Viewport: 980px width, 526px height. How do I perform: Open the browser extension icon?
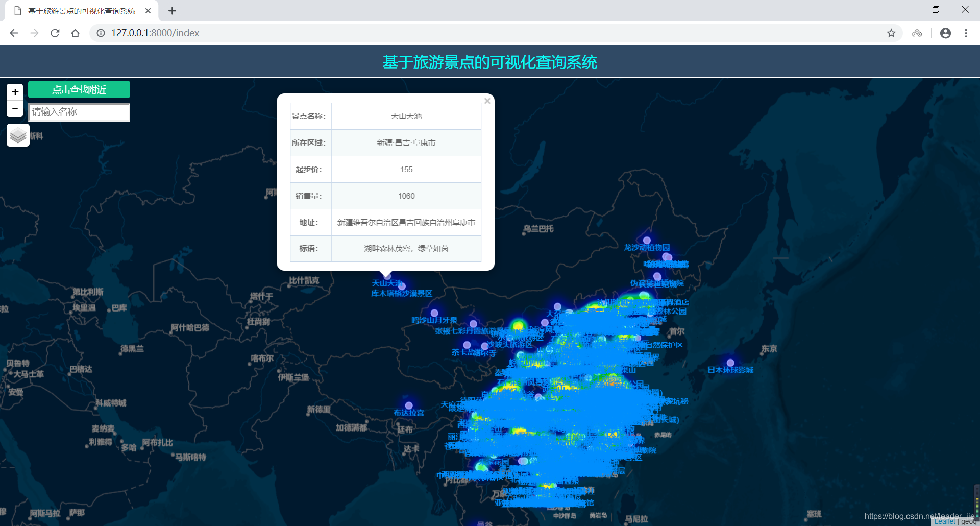pyautogui.click(x=917, y=33)
